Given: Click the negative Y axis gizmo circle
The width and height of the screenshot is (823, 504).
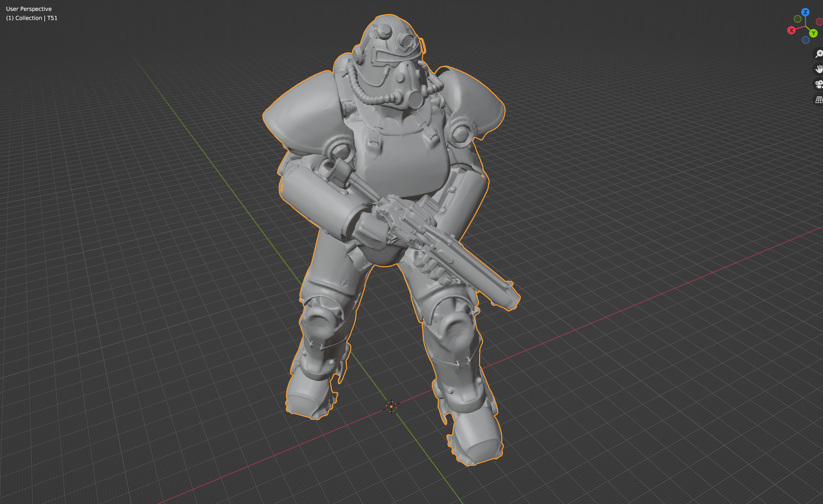Looking at the screenshot, I should tap(798, 19).
